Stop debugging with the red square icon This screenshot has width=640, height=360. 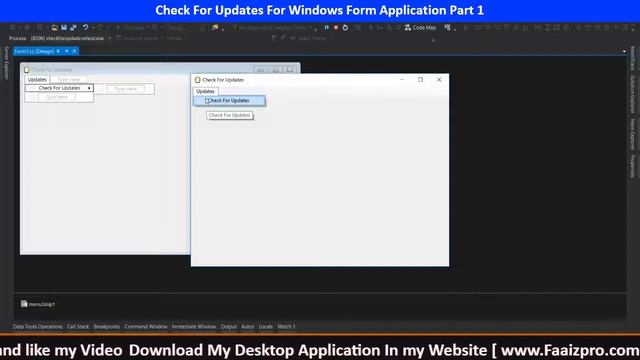pyautogui.click(x=336, y=27)
